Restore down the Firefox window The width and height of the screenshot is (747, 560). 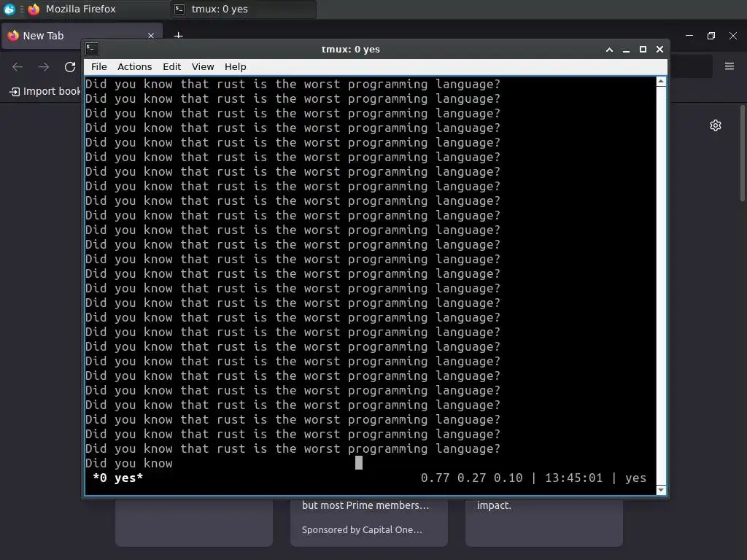point(711,36)
